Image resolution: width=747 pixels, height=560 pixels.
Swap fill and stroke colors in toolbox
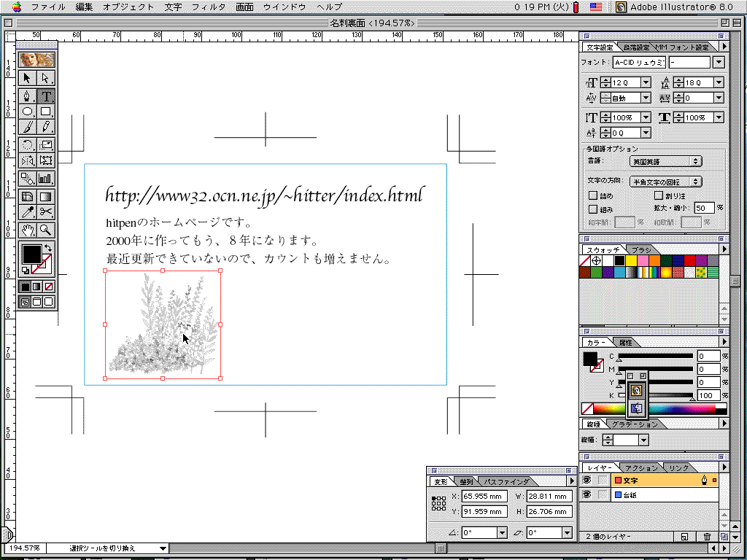(48, 248)
